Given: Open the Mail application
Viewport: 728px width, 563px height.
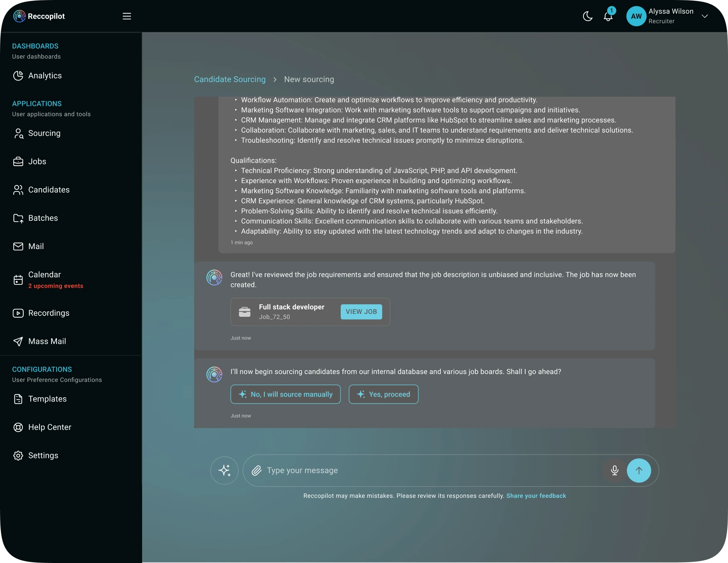Looking at the screenshot, I should [36, 246].
